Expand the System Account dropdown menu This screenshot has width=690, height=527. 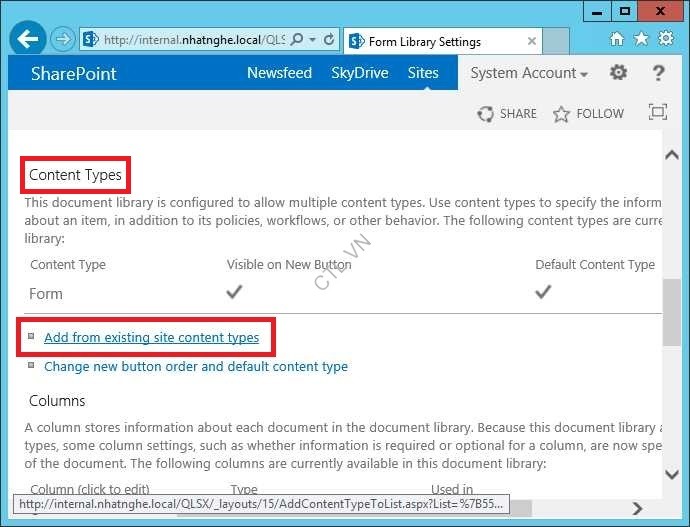(529, 73)
